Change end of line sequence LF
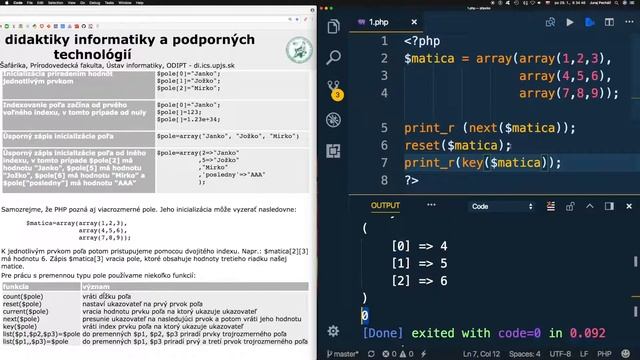Image resolution: width=640 pixels, height=360 pixels. click(584, 353)
